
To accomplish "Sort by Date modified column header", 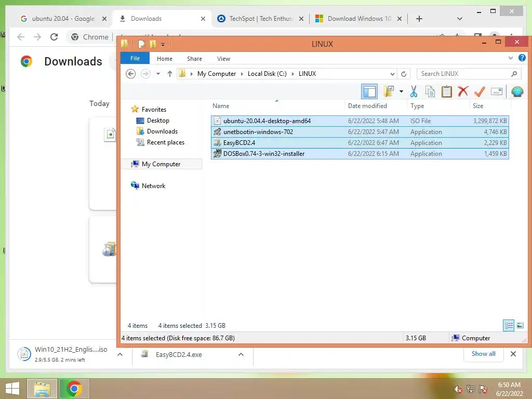I will pos(367,106).
